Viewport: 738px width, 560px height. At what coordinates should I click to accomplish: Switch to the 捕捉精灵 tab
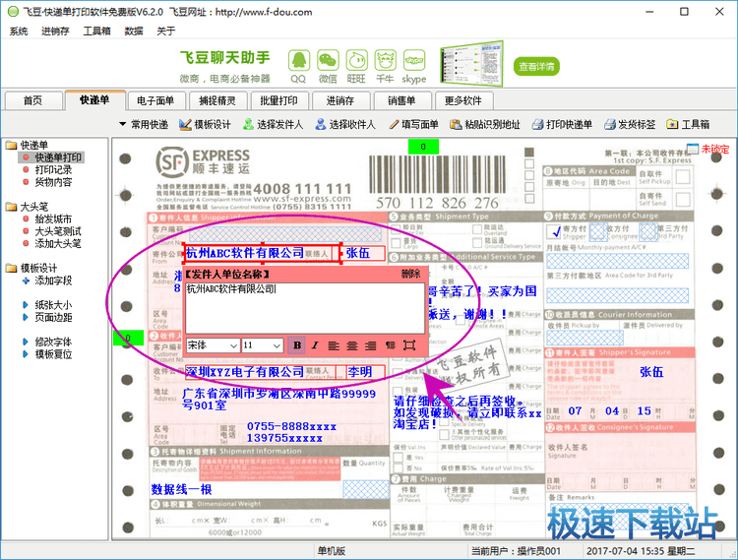[217, 100]
